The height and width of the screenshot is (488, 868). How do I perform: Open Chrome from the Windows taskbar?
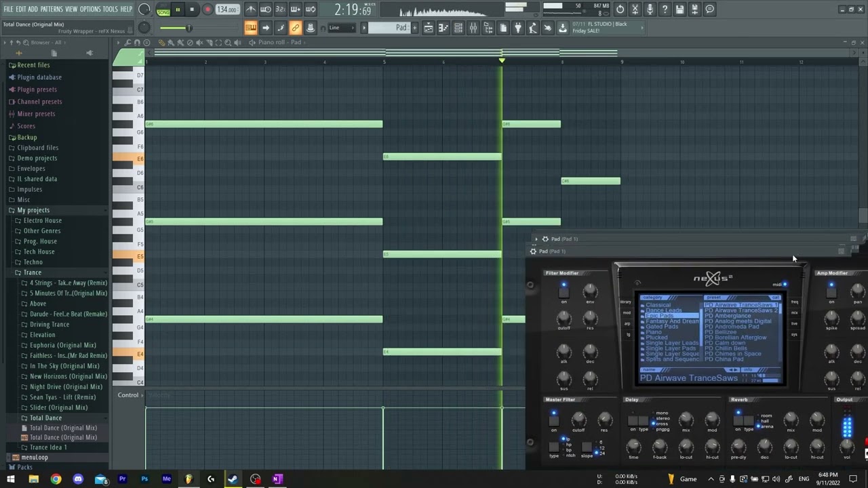click(x=56, y=479)
